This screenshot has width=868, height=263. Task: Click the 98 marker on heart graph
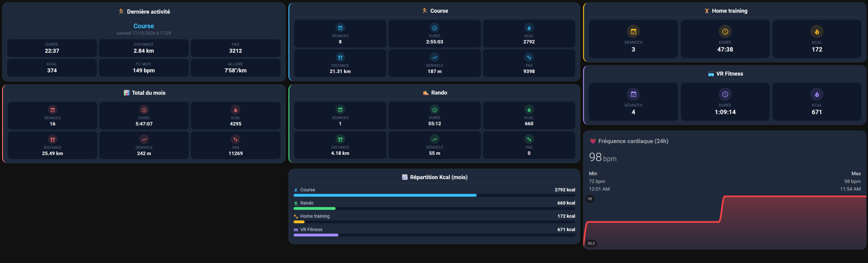[590, 199]
